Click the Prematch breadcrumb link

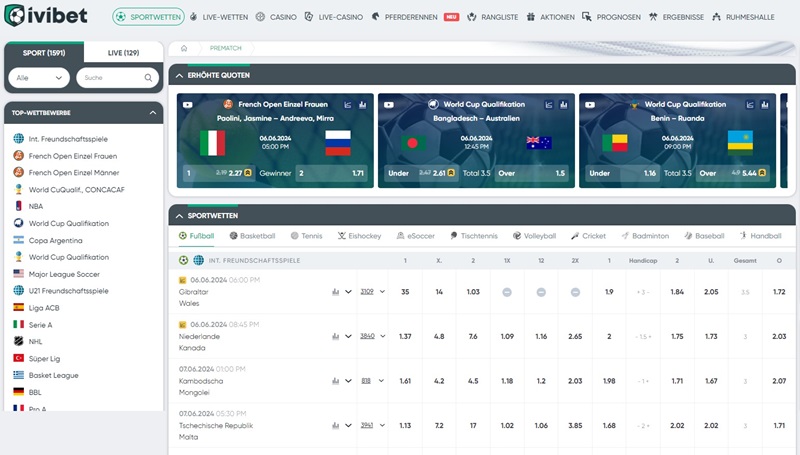pyautogui.click(x=226, y=48)
